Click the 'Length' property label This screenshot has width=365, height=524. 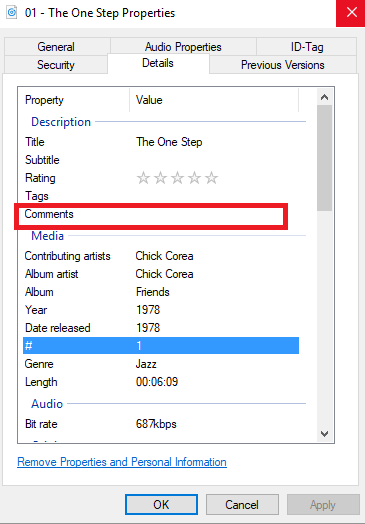[x=41, y=382]
